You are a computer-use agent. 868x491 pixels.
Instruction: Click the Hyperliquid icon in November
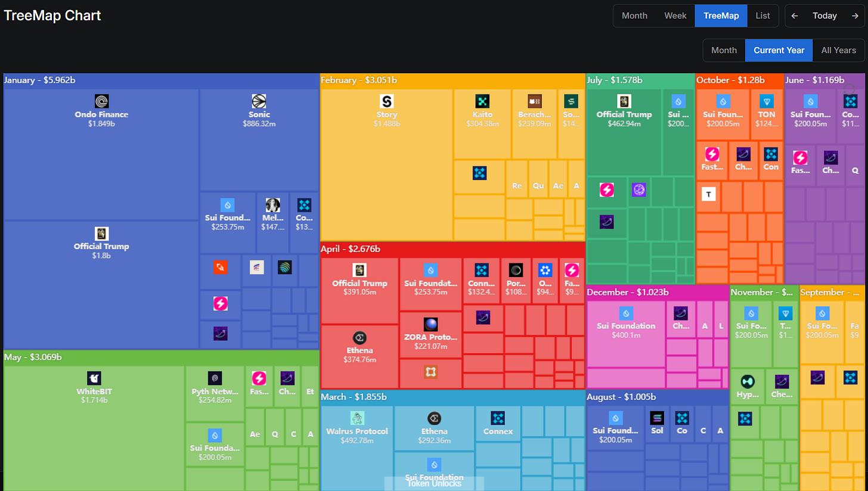pyautogui.click(x=748, y=381)
